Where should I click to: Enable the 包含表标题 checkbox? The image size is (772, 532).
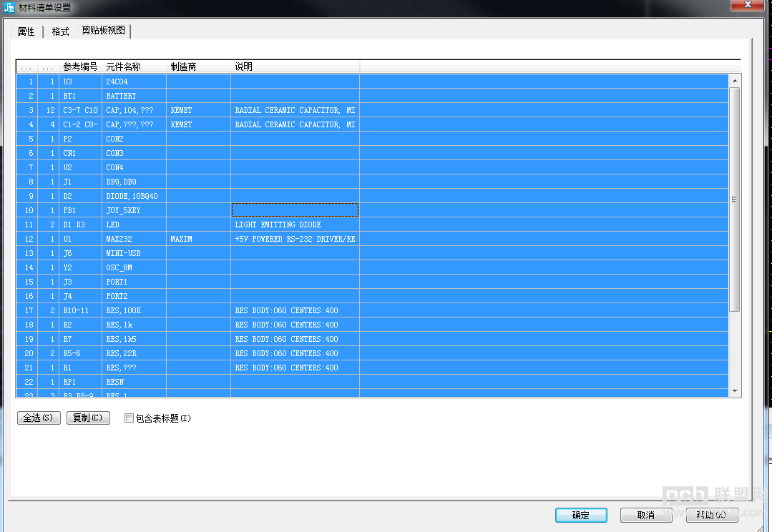pos(129,418)
